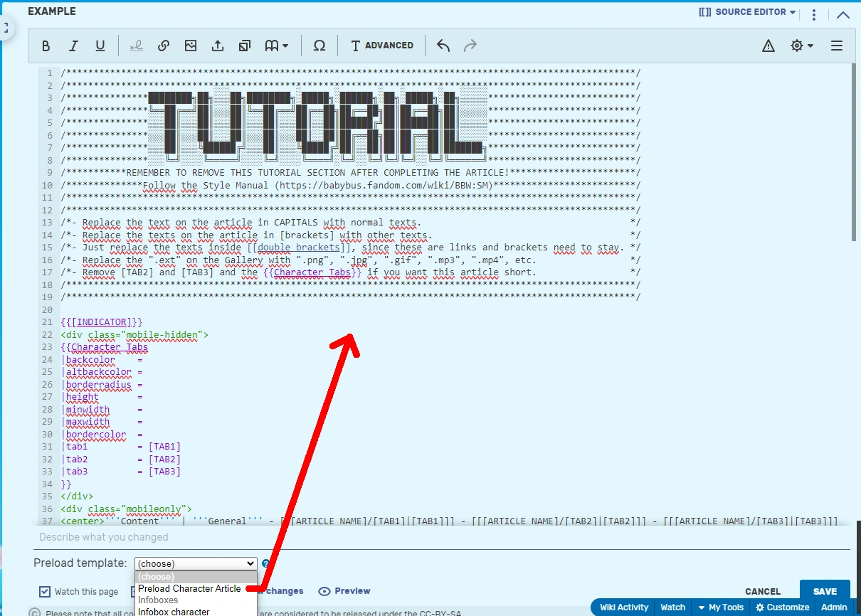The width and height of the screenshot is (861, 616).
Task: Enable the Watch this page checkbox
Action: (x=46, y=591)
